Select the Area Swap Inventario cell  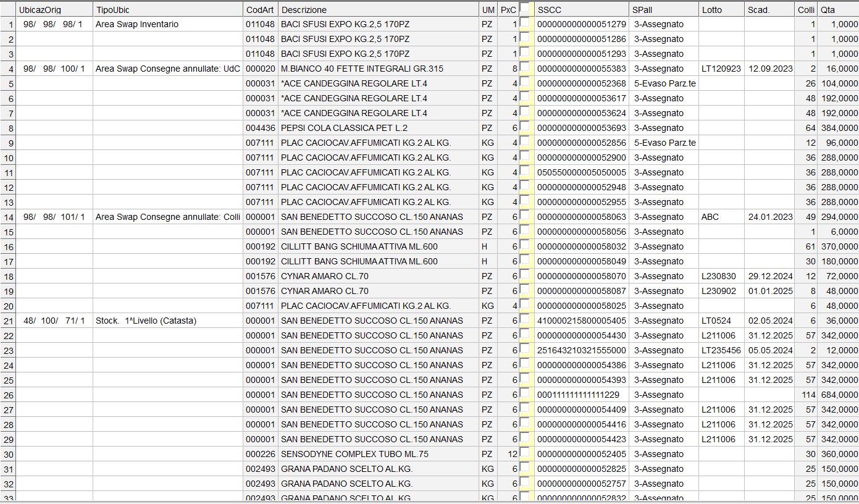point(137,24)
